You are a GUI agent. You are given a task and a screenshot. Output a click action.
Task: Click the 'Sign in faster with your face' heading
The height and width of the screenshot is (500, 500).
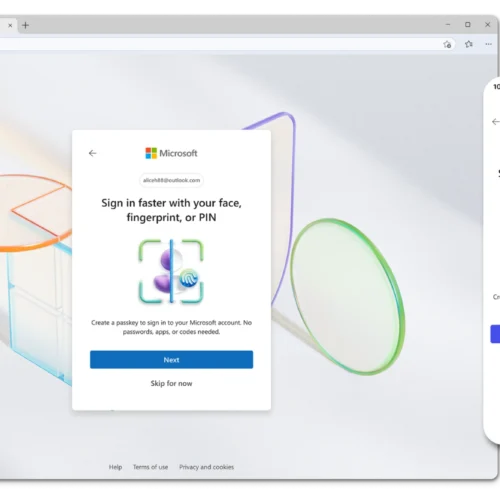[x=171, y=210]
